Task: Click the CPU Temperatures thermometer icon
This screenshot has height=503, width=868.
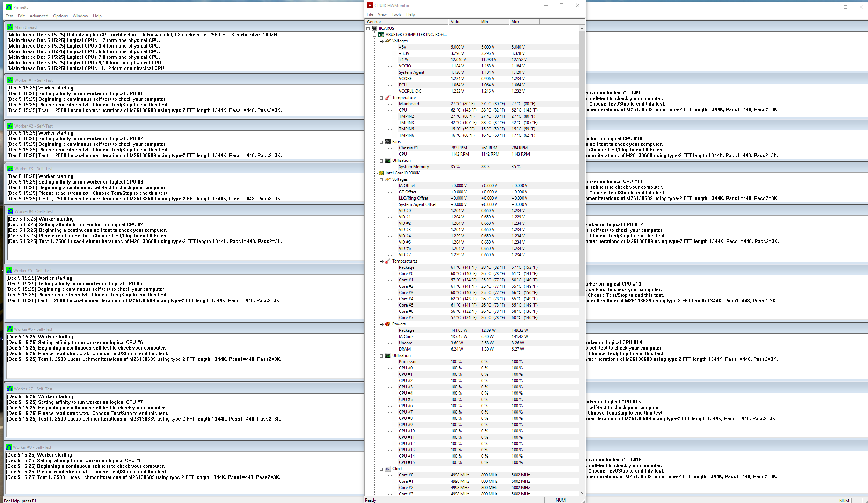Action: (x=388, y=261)
